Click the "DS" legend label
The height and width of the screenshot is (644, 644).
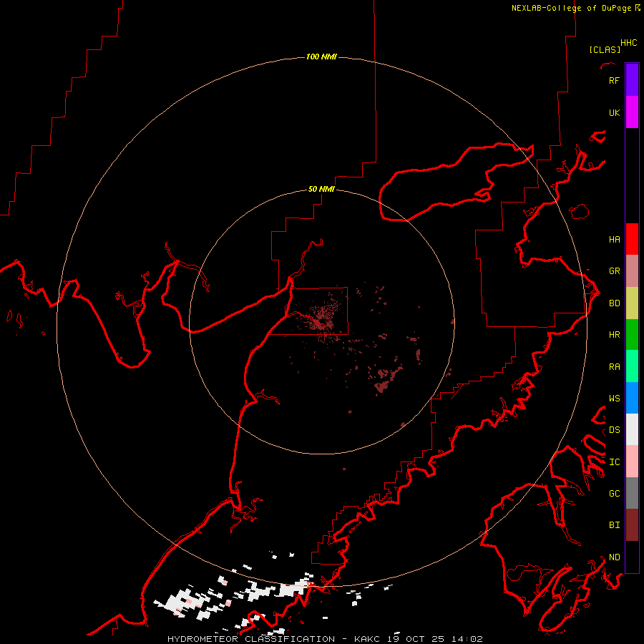[x=614, y=430]
